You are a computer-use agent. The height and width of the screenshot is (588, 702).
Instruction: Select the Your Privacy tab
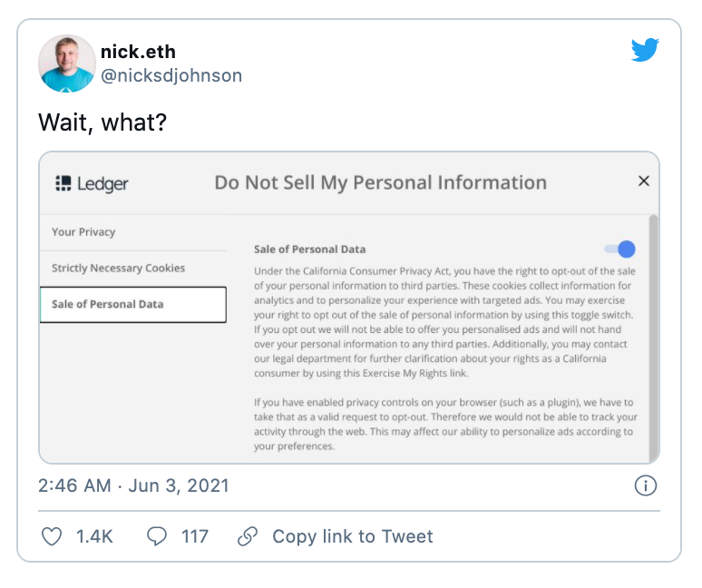[83, 232]
